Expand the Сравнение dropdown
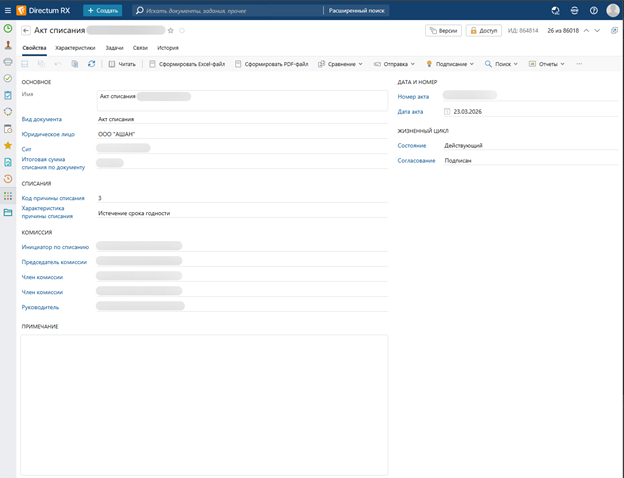 (x=341, y=64)
